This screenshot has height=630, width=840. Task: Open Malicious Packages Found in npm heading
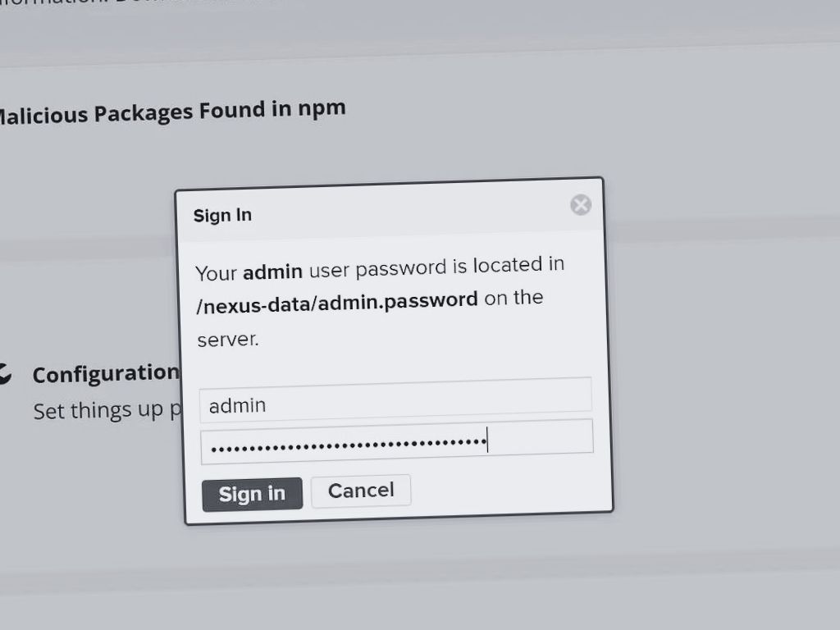click(171, 112)
